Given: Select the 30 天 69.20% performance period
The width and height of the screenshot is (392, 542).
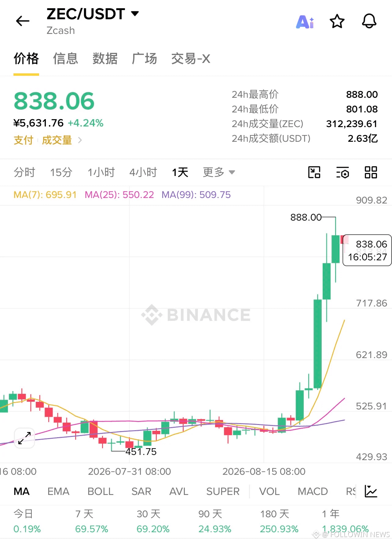Looking at the screenshot, I should click(x=153, y=521).
